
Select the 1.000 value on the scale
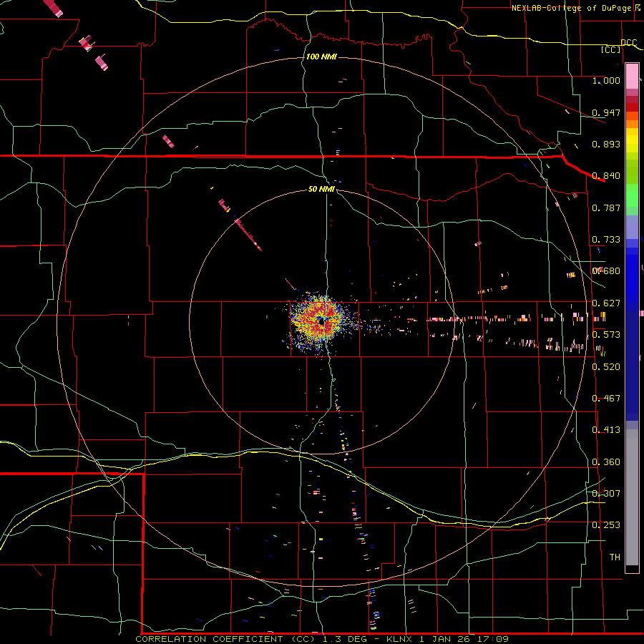pos(606,80)
